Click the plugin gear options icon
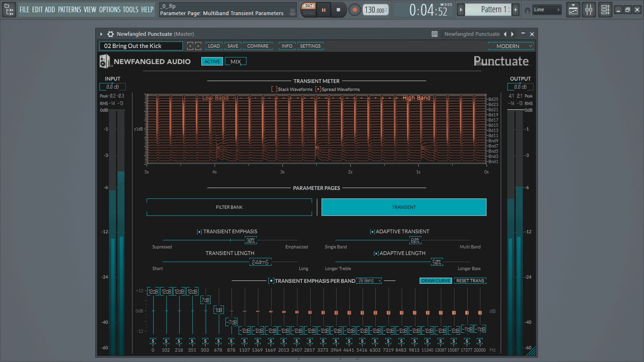Screen dimensions: 644x362 110,34
